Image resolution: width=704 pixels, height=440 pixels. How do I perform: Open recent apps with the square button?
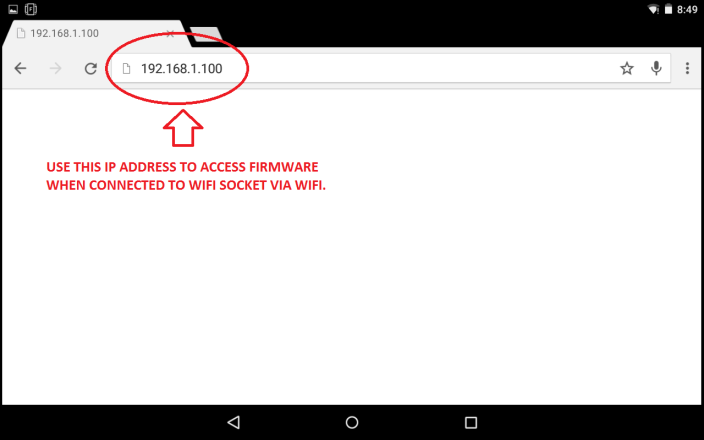click(471, 422)
